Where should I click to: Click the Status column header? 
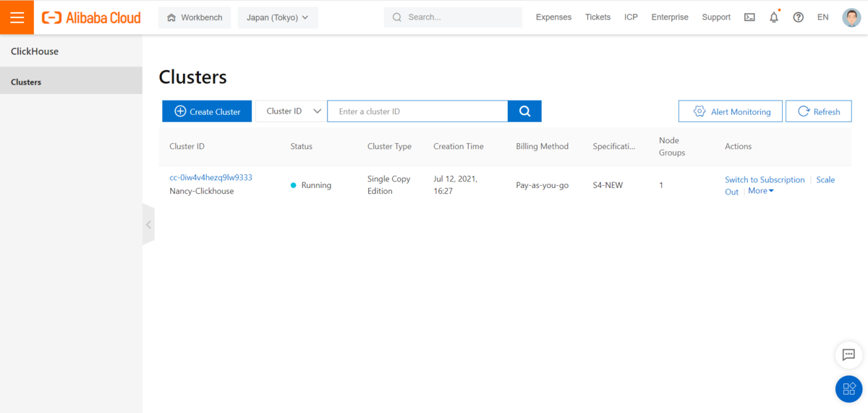coord(302,146)
